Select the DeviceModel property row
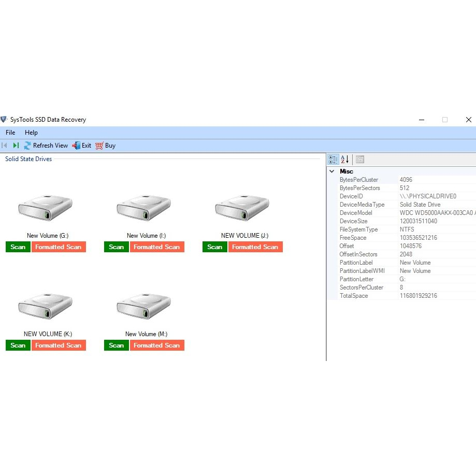The width and height of the screenshot is (476, 476). pos(407,213)
